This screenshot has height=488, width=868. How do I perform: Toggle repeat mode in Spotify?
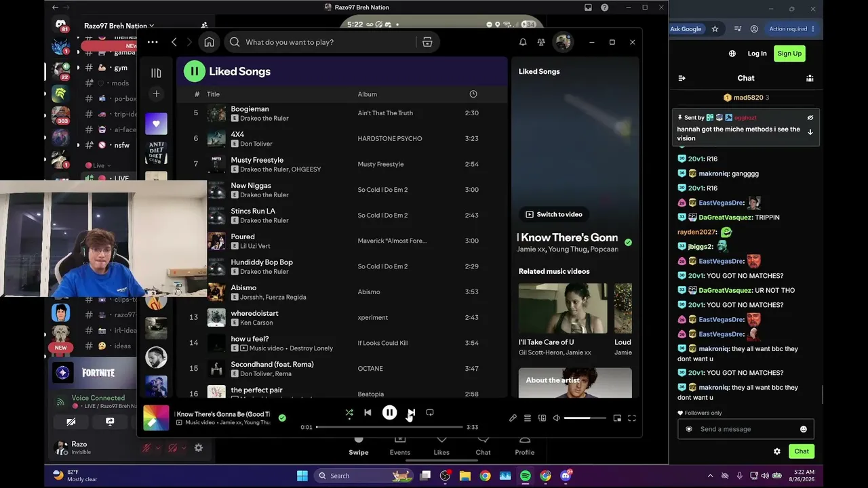tap(430, 412)
